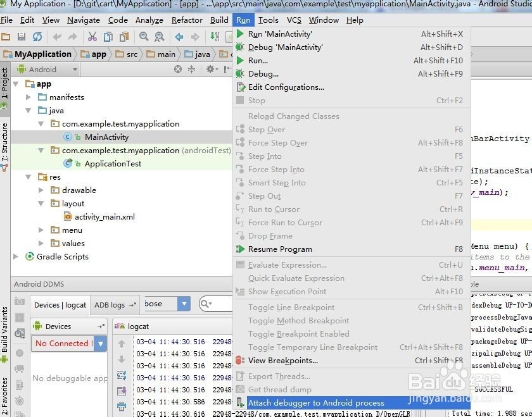The image size is (532, 417).
Task: Select Run 'MainActivity' menu item
Action: 351,34
